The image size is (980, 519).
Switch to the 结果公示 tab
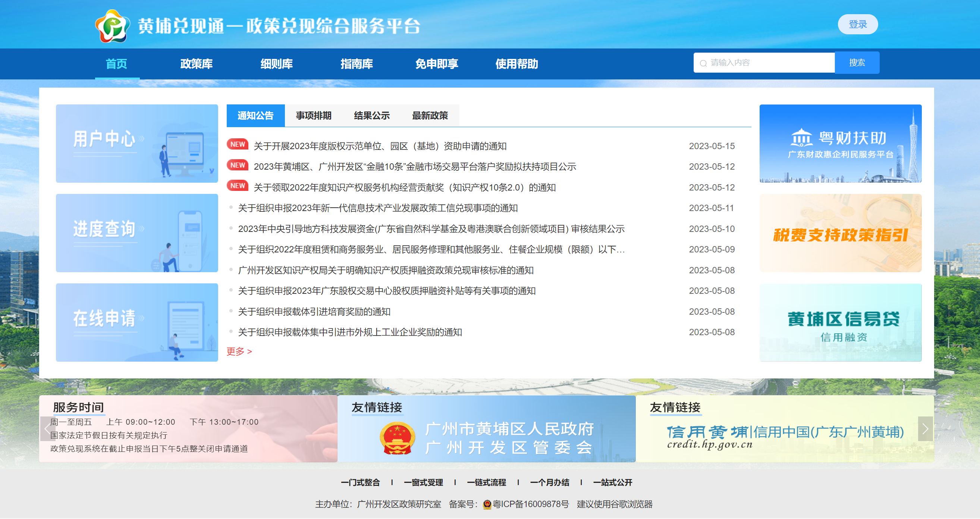tap(372, 116)
